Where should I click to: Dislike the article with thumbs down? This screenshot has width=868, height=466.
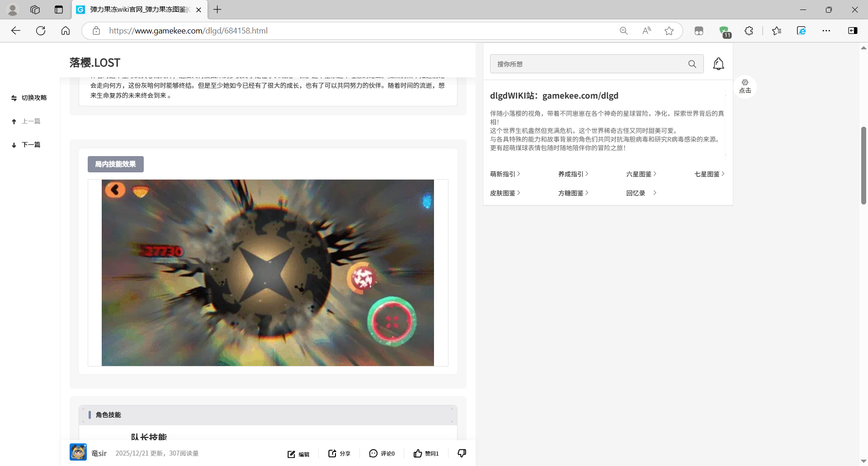pyautogui.click(x=462, y=453)
